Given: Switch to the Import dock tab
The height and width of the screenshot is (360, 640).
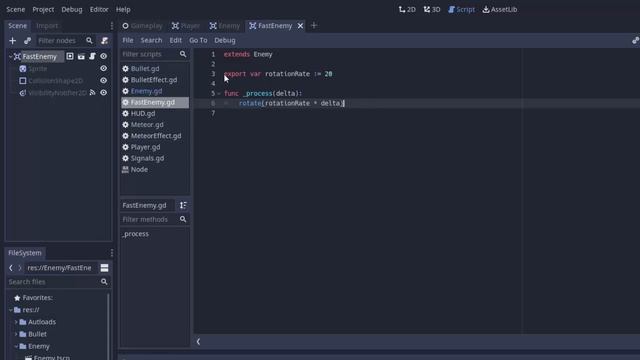Looking at the screenshot, I should click(47, 26).
